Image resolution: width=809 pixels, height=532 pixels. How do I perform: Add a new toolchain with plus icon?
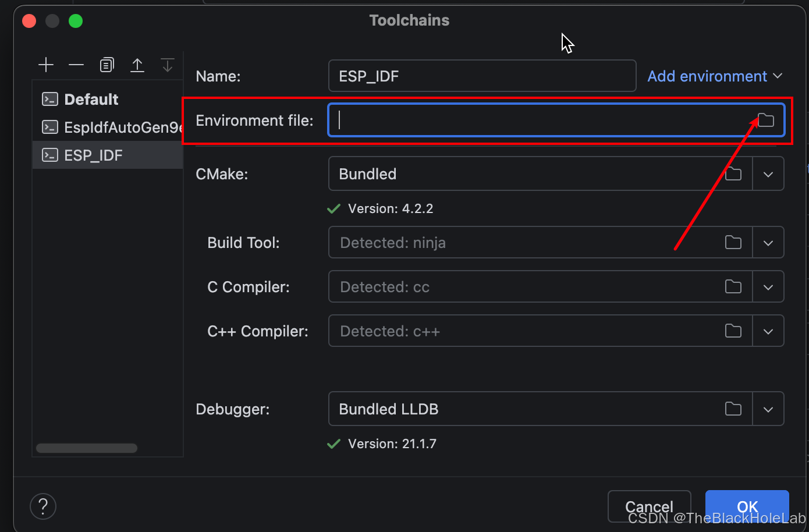pos(46,65)
